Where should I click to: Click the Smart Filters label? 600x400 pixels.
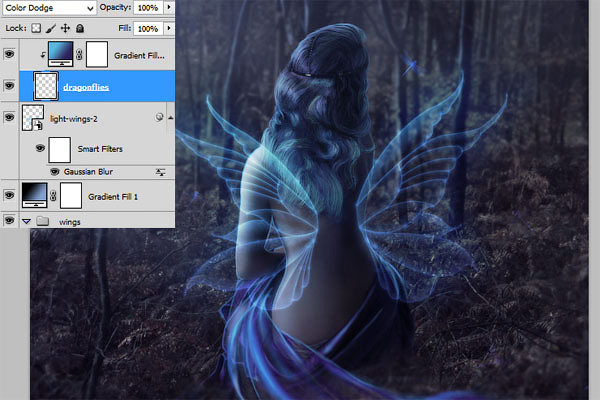pos(100,149)
